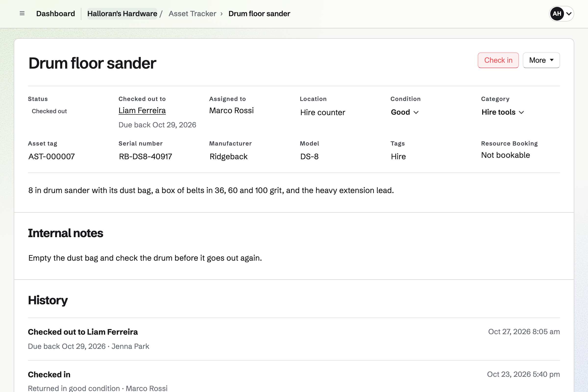The image size is (588, 392).
Task: Click the More button caret arrow
Action: tap(552, 60)
